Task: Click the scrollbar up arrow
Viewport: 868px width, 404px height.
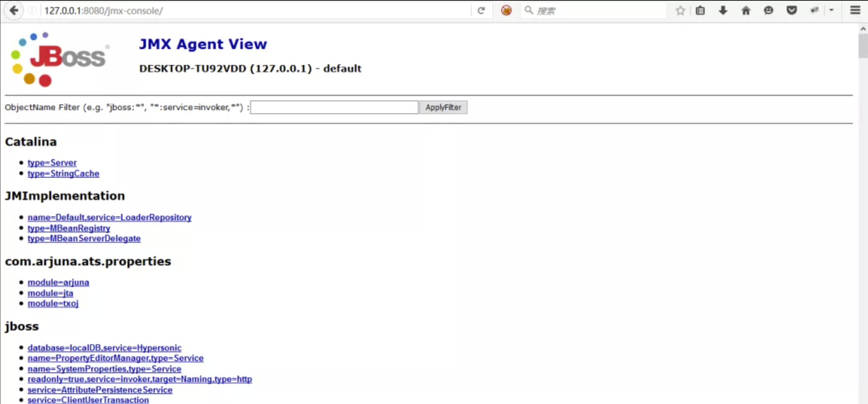Action: [x=863, y=29]
